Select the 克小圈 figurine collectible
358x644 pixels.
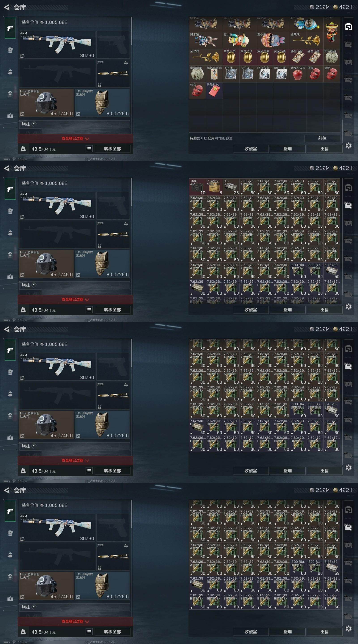(x=239, y=40)
